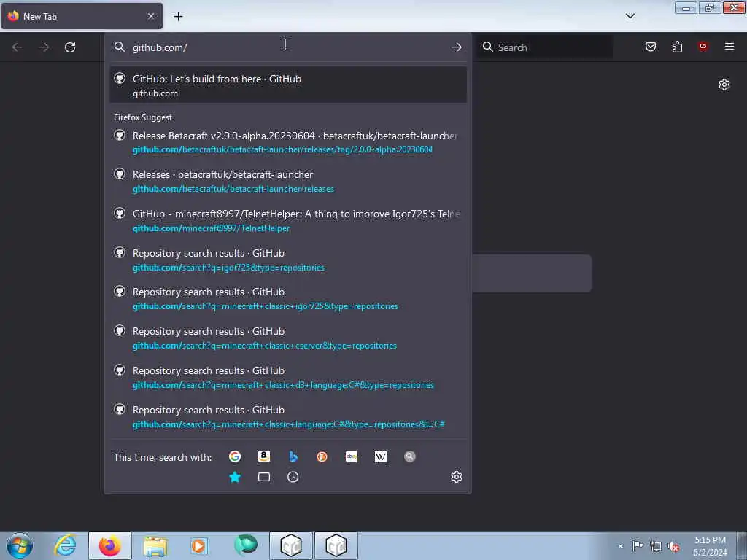The width and height of the screenshot is (747, 560).
Task: Open search results for minecraft+classic+igor725
Action: (x=288, y=298)
